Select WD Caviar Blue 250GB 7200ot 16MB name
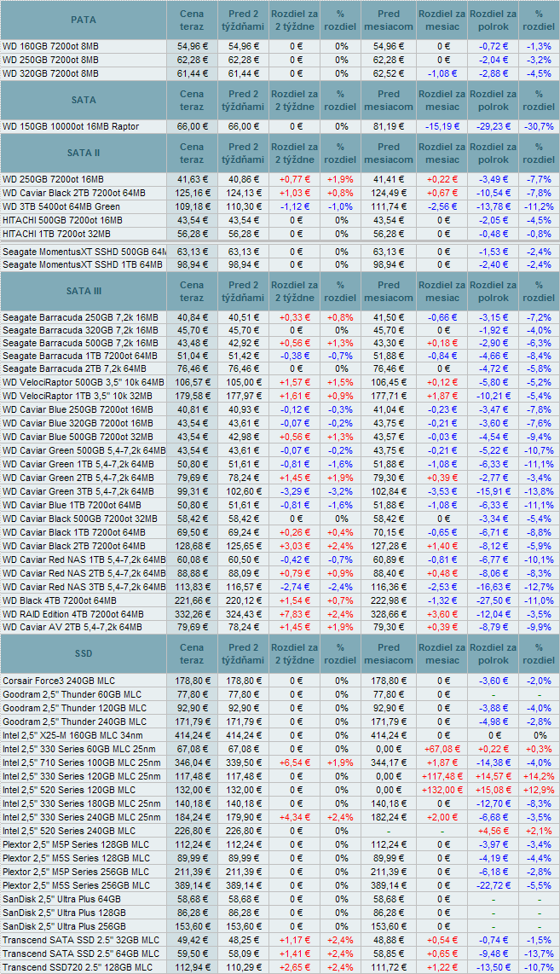The width and height of the screenshot is (560, 974). [x=78, y=410]
